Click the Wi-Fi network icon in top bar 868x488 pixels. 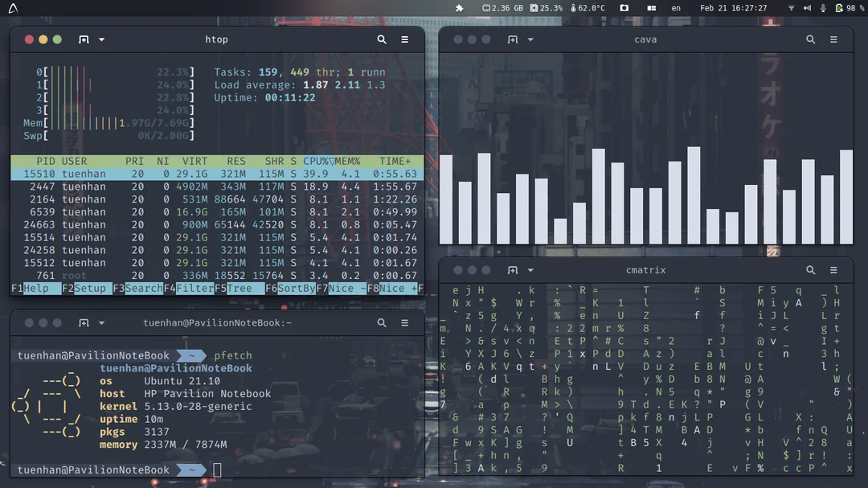(x=791, y=8)
